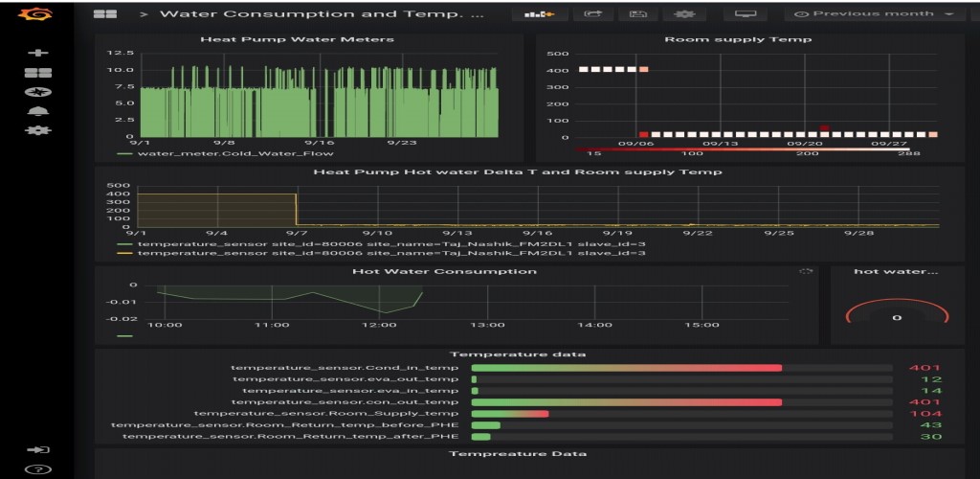Open the Room supply Temp panel title menu
Screen dimensions: 980x479
[x=737, y=39]
